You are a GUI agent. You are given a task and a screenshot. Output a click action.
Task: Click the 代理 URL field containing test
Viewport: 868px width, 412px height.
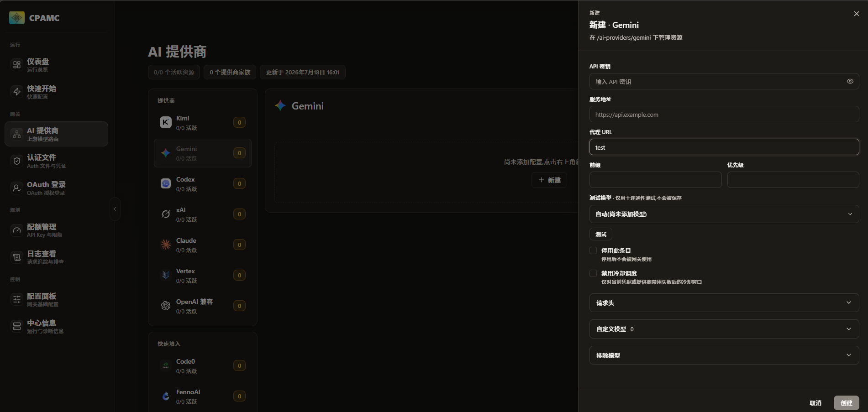pyautogui.click(x=724, y=147)
